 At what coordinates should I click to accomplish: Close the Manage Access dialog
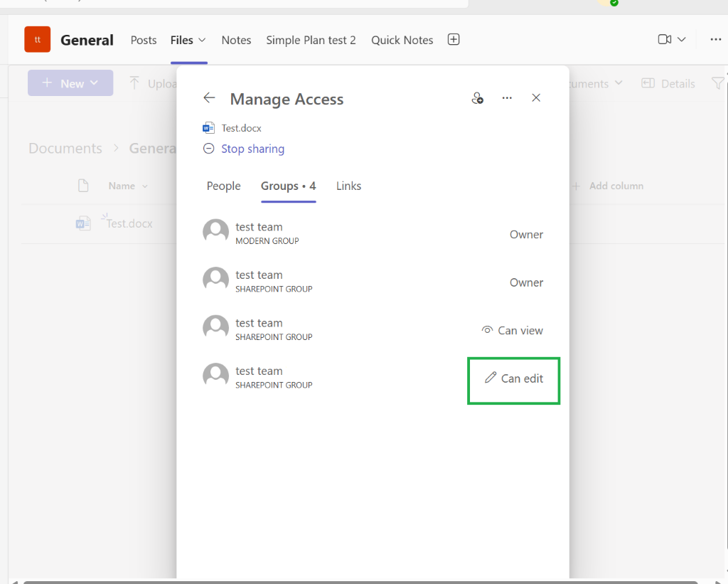click(536, 97)
